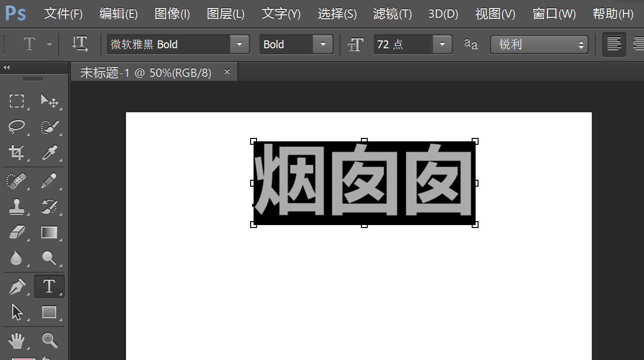Viewport: 644px width, 360px height.
Task: Select the Spot Healing Brush tool
Action: 17,181
